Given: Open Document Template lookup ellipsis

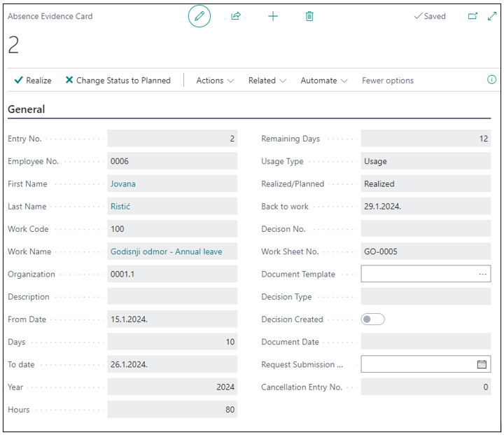Looking at the screenshot, I should click(482, 275).
